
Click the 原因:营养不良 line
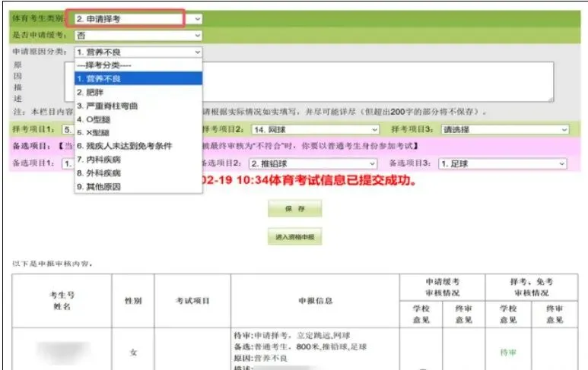pyautogui.click(x=260, y=359)
